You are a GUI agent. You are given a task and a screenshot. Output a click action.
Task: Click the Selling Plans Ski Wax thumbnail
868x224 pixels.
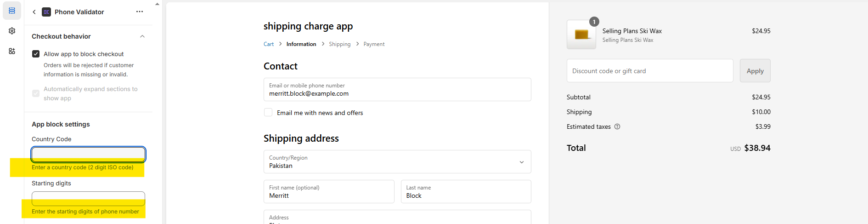point(581,34)
